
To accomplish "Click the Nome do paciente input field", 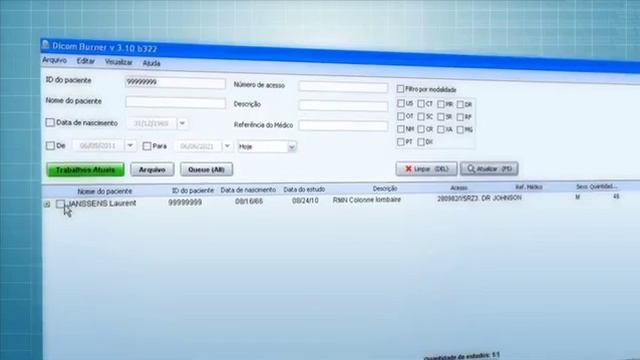I will 176,102.
